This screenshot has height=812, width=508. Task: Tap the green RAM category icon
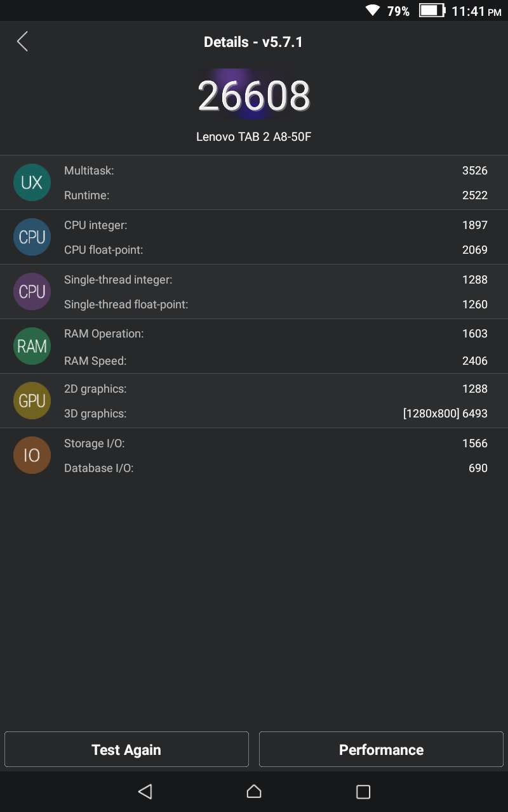click(32, 346)
